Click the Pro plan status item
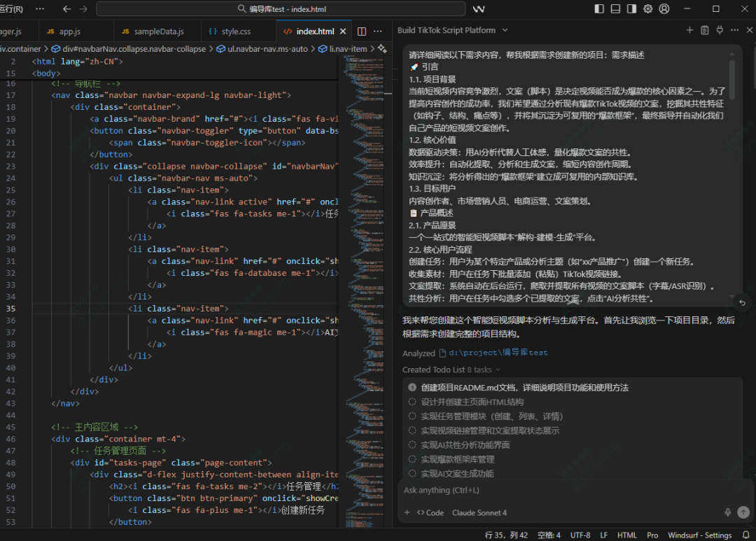The height and width of the screenshot is (541, 756). (x=652, y=535)
